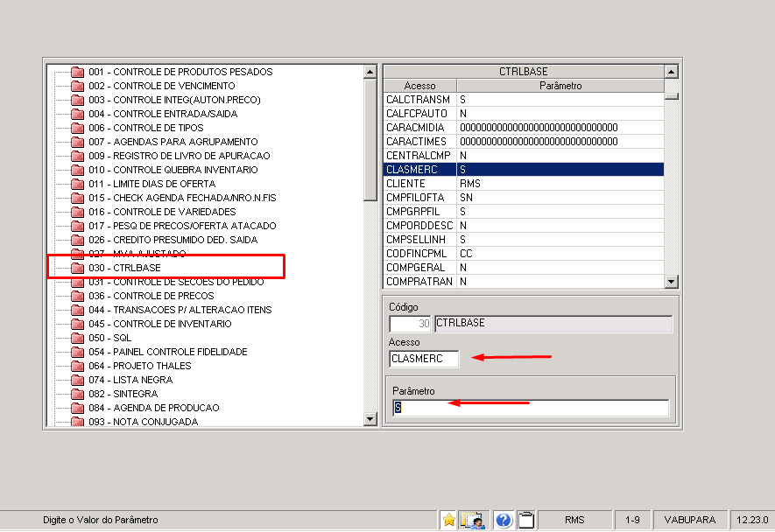Select the COMPRATRAN row
Screen dimensions: 775x532
point(524,282)
